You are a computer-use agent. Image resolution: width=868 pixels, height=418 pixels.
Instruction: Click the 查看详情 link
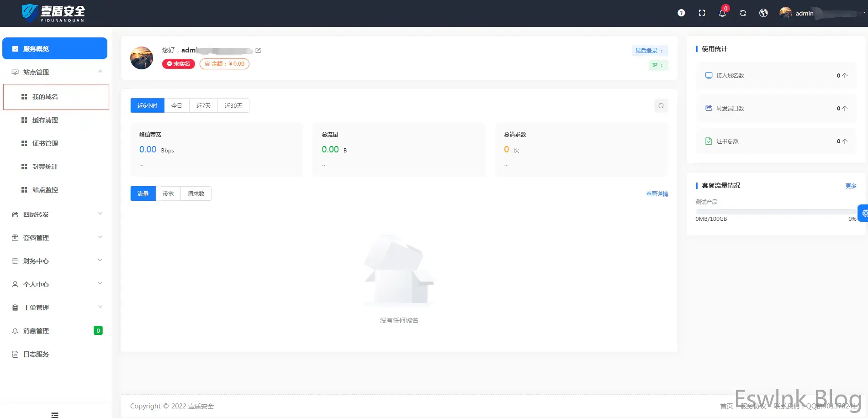pyautogui.click(x=656, y=194)
